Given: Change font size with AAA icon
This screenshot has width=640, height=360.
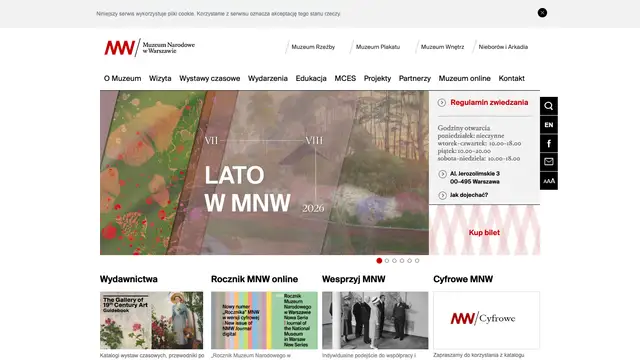Looking at the screenshot, I should click(x=549, y=181).
